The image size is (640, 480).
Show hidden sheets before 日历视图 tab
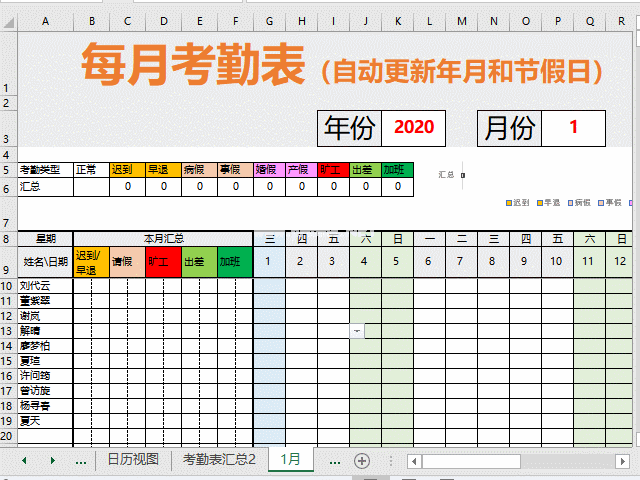(81, 462)
